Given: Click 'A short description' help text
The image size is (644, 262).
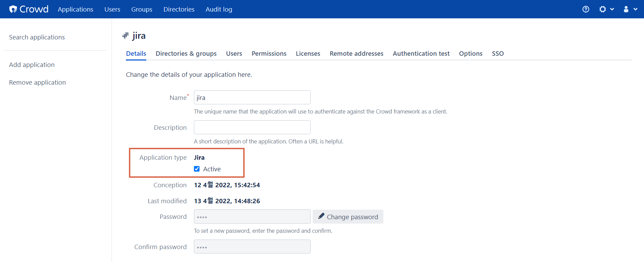Looking at the screenshot, I should 269,141.
